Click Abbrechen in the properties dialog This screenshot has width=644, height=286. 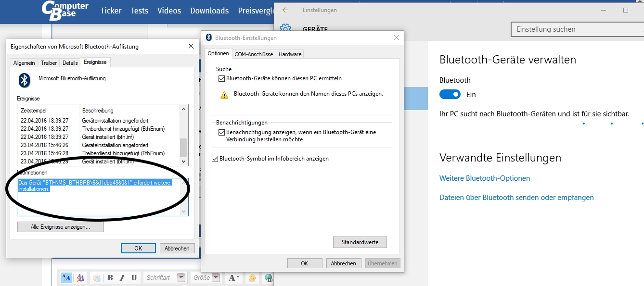pyautogui.click(x=177, y=249)
